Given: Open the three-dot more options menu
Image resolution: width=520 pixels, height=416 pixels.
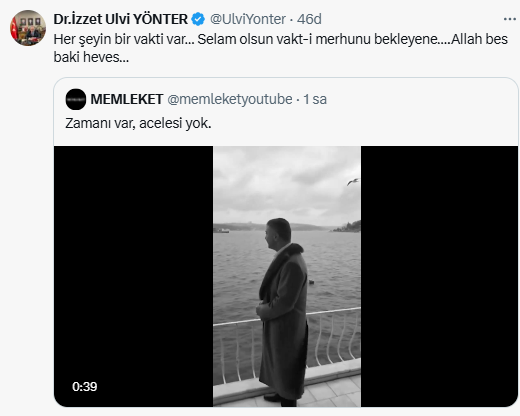Looking at the screenshot, I should coord(510,19).
